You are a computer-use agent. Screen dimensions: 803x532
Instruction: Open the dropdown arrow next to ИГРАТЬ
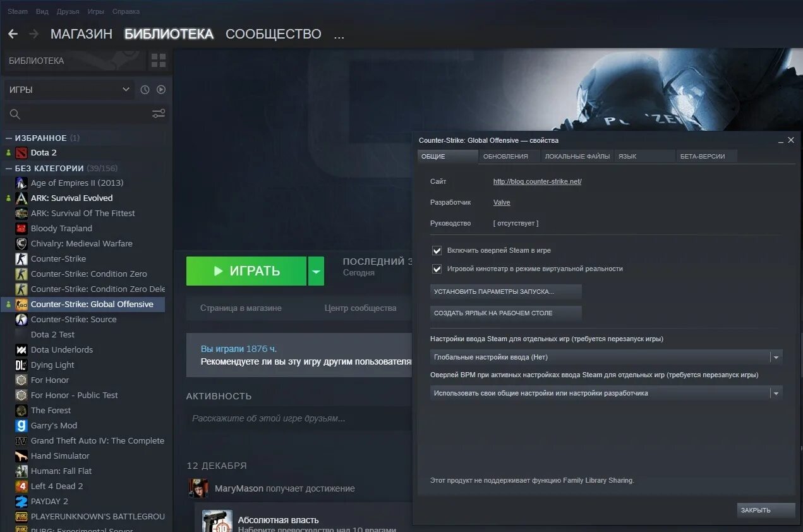(x=316, y=271)
